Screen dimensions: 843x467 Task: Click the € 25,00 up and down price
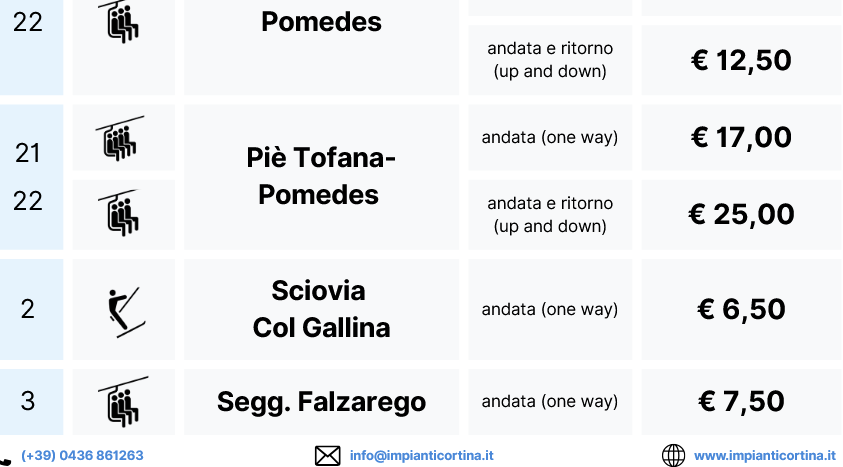[741, 214]
